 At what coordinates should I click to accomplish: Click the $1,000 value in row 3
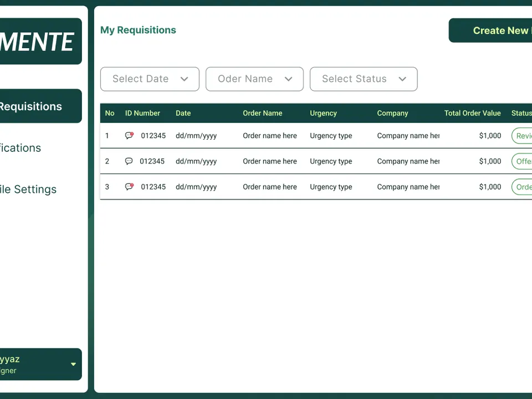(490, 187)
